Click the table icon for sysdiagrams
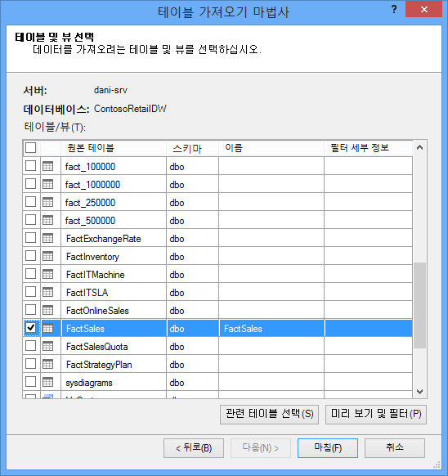The width and height of the screenshot is (448, 476). click(x=47, y=382)
